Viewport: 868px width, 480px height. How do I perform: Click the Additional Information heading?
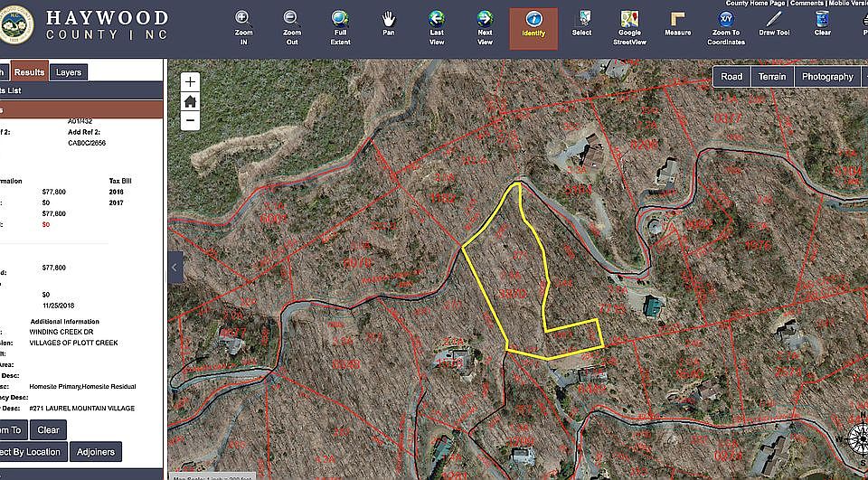(x=65, y=322)
